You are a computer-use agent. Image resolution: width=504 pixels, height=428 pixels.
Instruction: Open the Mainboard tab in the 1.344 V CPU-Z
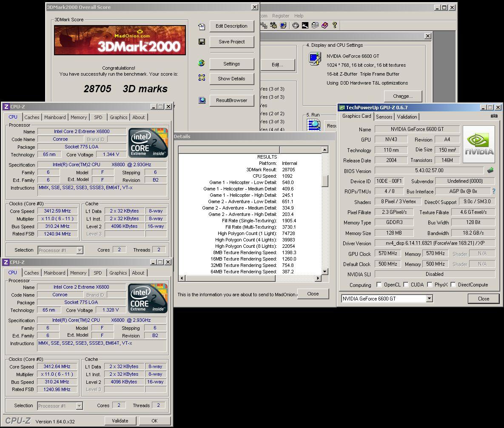point(55,117)
